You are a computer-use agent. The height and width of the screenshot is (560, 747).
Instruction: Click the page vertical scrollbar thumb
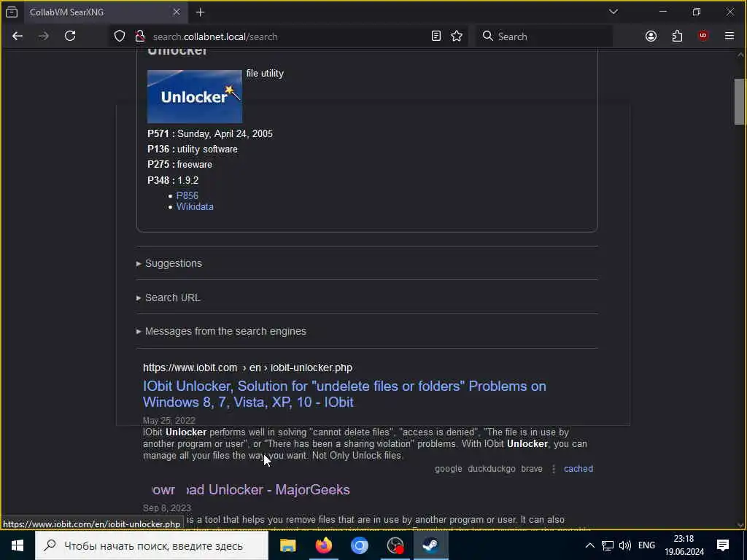point(740,101)
